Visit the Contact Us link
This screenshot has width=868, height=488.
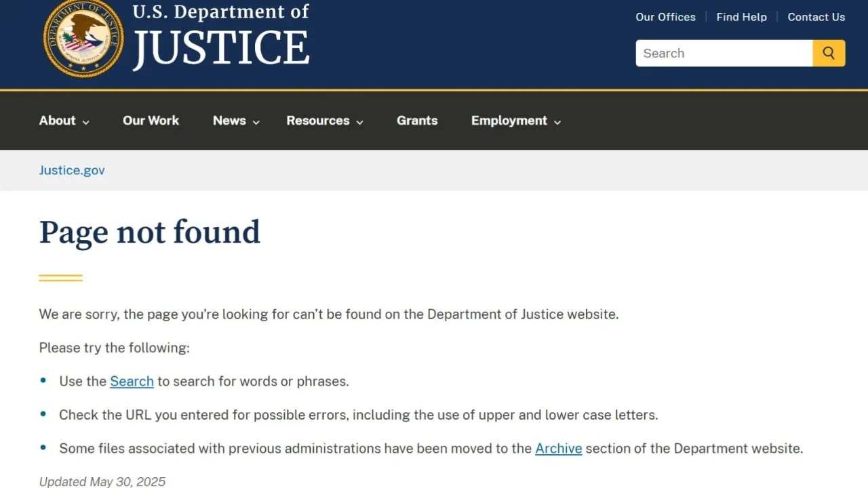click(x=816, y=17)
